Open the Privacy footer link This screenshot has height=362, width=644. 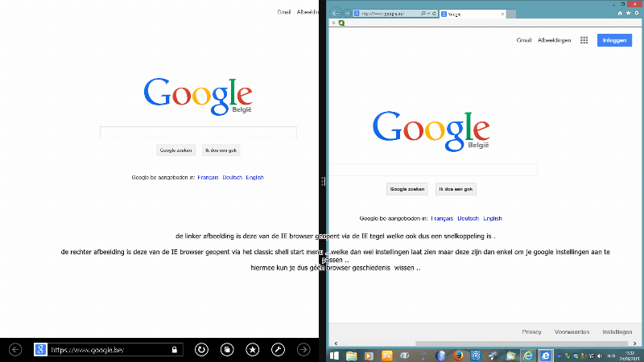531,331
